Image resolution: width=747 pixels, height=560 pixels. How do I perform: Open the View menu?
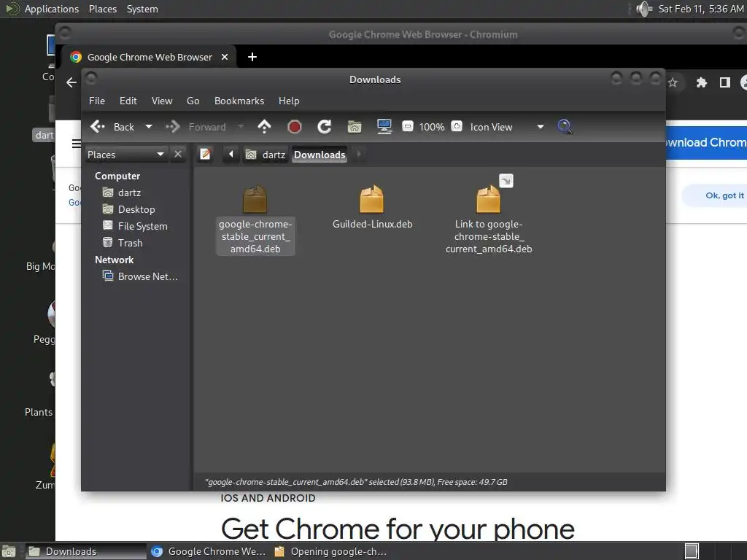162,101
